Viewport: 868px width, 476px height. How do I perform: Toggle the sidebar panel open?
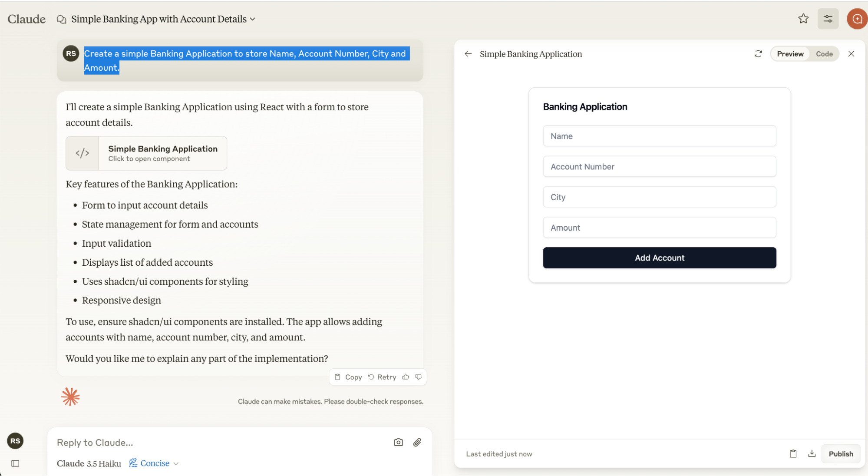point(15,463)
